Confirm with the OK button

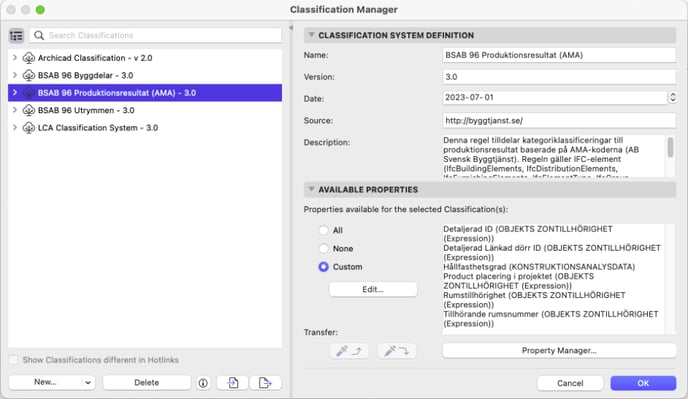pyautogui.click(x=643, y=383)
